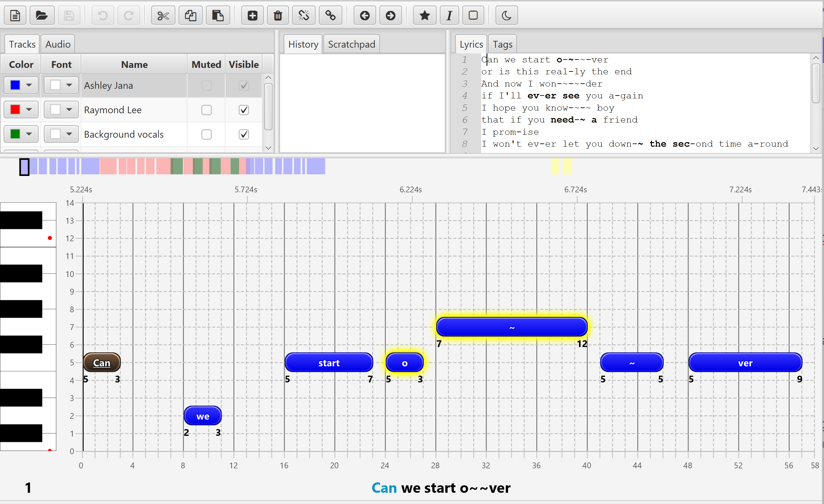Click the italic freestyle icon
This screenshot has width=824, height=504.
coord(449,15)
